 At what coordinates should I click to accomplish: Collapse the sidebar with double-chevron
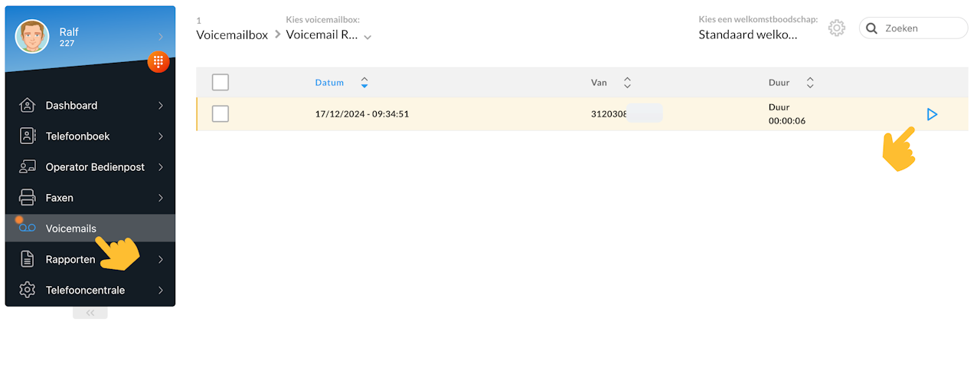90,313
